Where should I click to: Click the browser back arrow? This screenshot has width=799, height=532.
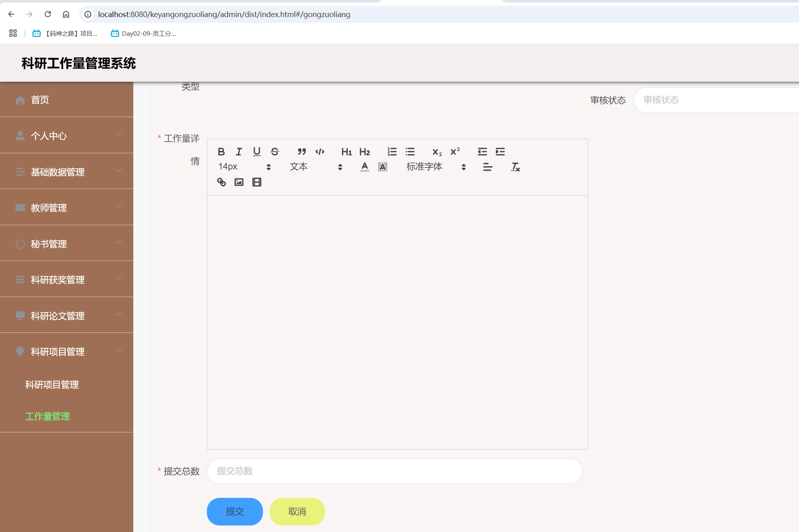[x=11, y=14]
